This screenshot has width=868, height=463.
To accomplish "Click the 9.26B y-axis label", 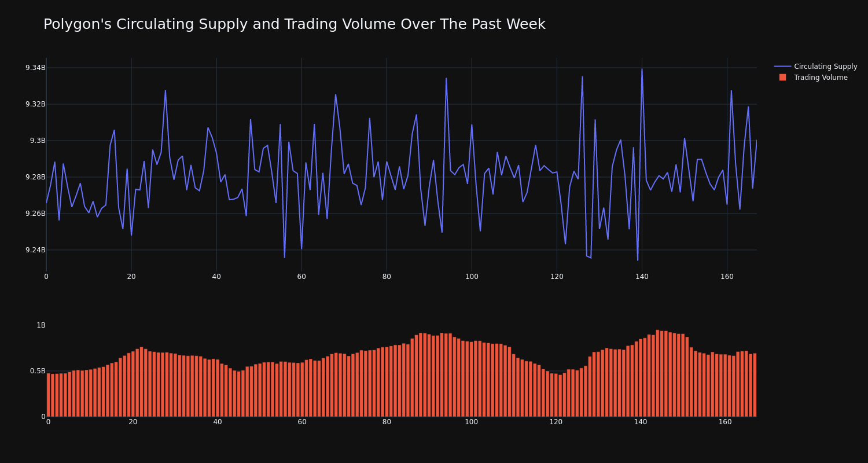I will coord(35,214).
